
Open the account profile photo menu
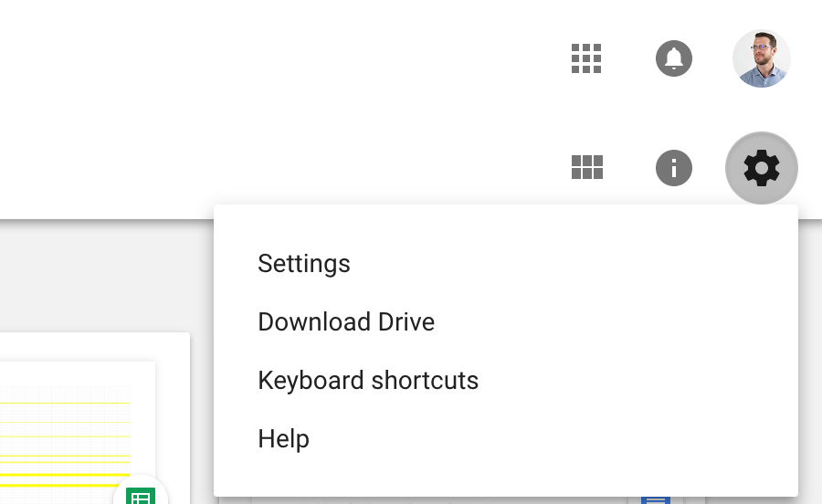(x=761, y=58)
